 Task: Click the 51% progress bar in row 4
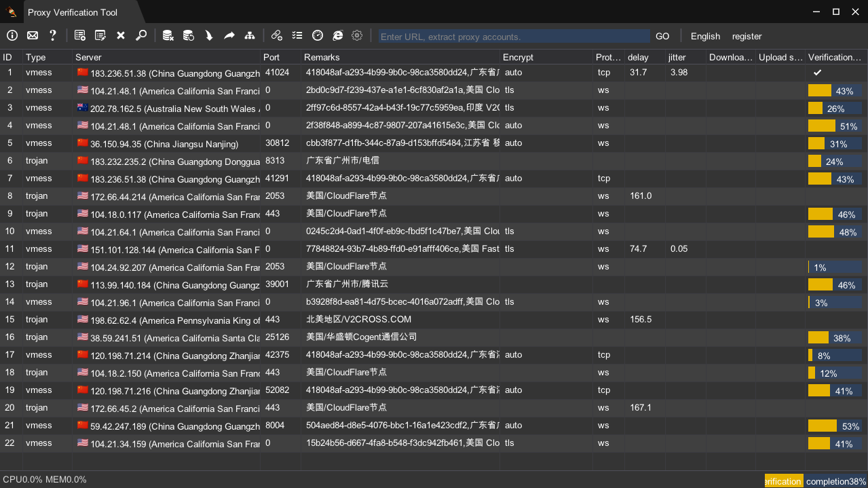coord(835,126)
